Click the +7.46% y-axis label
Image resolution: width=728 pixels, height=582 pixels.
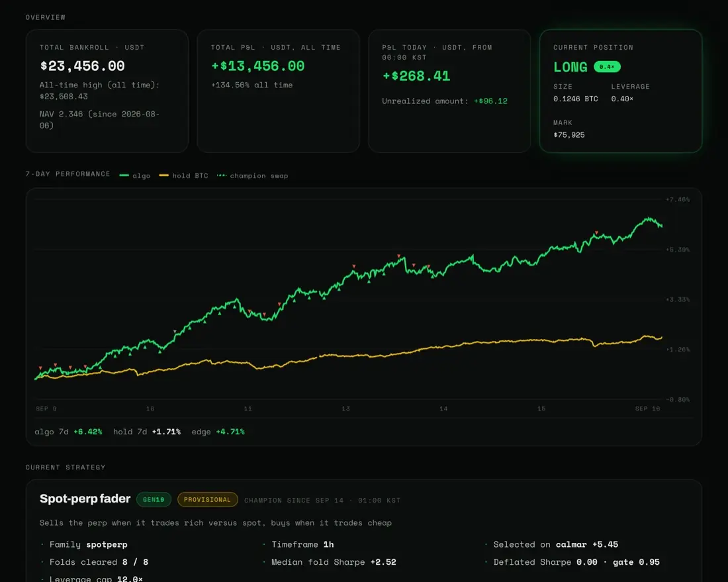point(678,200)
